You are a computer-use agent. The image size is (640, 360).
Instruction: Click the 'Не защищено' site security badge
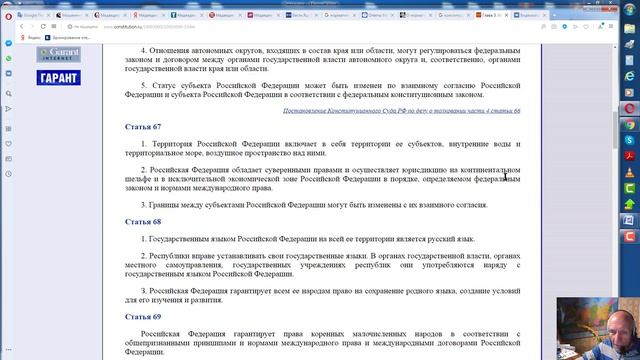83,27
